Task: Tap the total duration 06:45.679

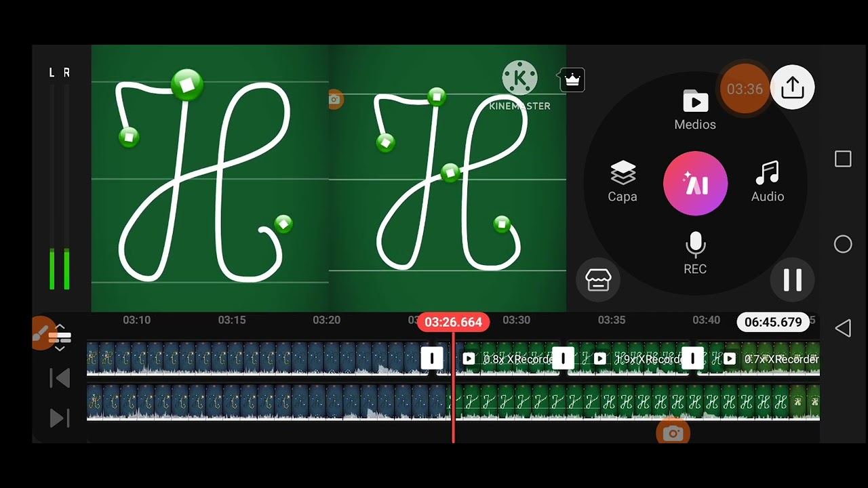Action: (x=773, y=322)
